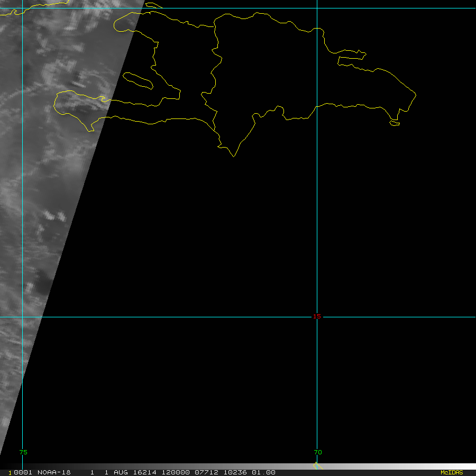Screen dimensions: 476x476
Task: Click the green 70 longitude label
Action: (317, 452)
